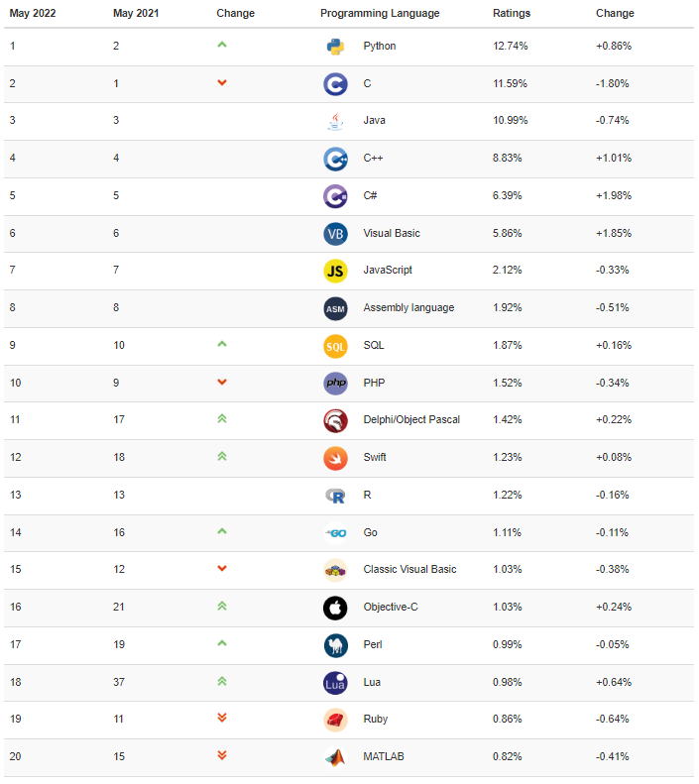Click the MATLAB peak logo icon

pyautogui.click(x=335, y=757)
